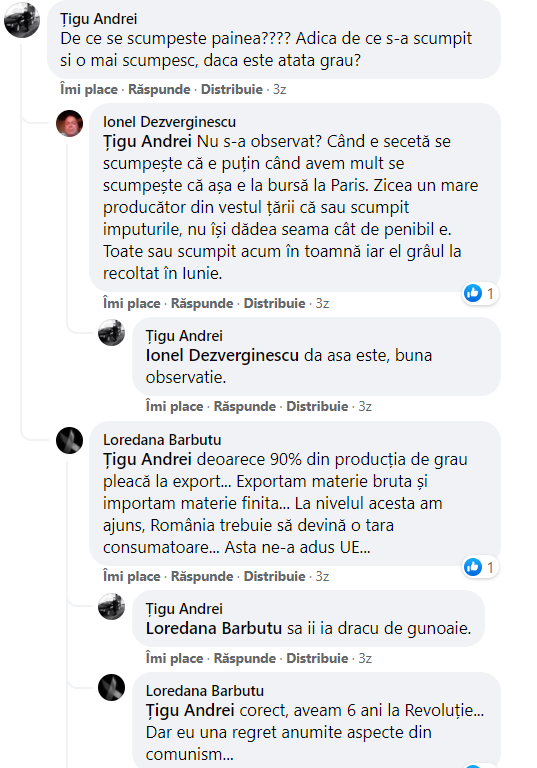Image resolution: width=537 pixels, height=768 pixels.
Task: Like Țigu Andrei's top comment about bread
Action: click(x=89, y=90)
